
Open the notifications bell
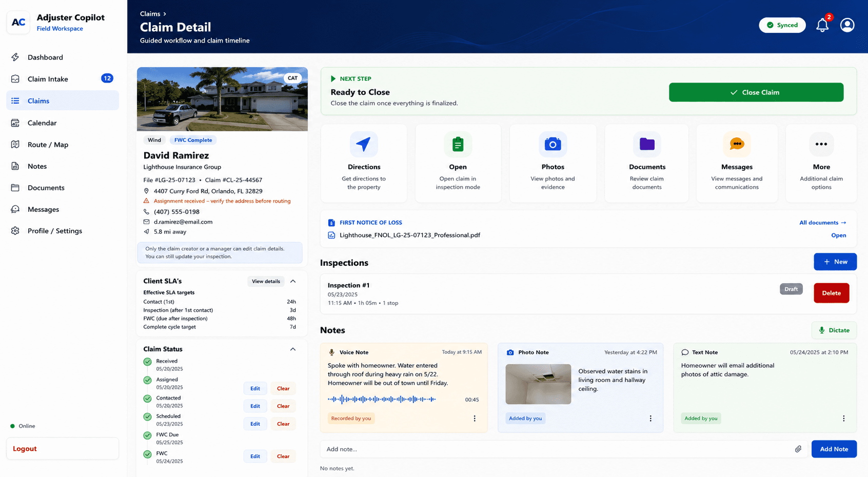822,25
